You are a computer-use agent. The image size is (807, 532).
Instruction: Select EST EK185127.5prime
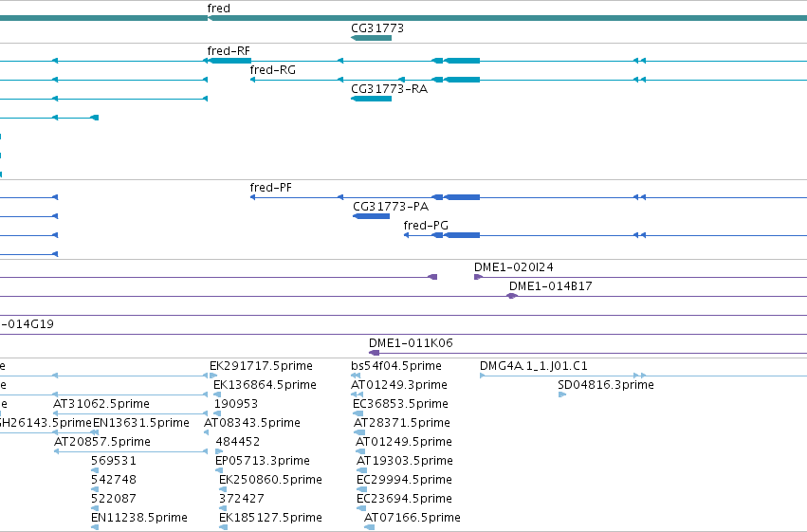click(270, 518)
